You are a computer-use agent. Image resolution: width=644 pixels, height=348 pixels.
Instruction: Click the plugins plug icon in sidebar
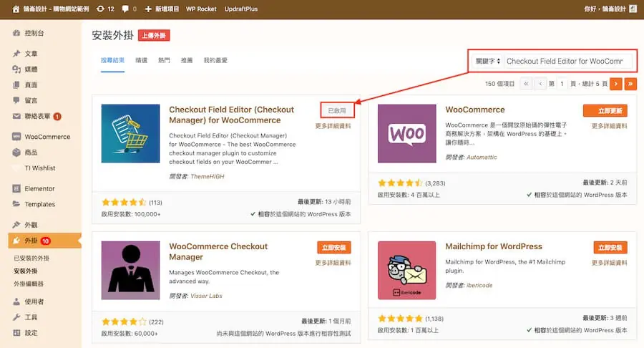(16, 241)
